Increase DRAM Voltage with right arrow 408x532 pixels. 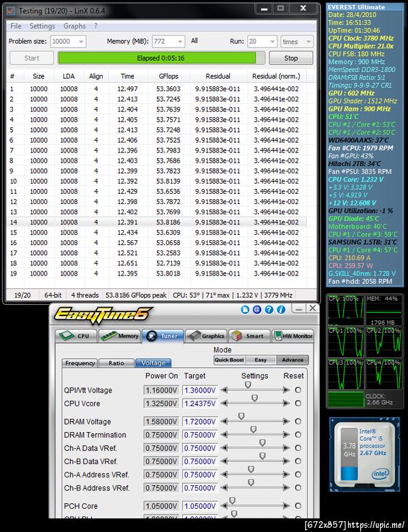click(x=286, y=421)
